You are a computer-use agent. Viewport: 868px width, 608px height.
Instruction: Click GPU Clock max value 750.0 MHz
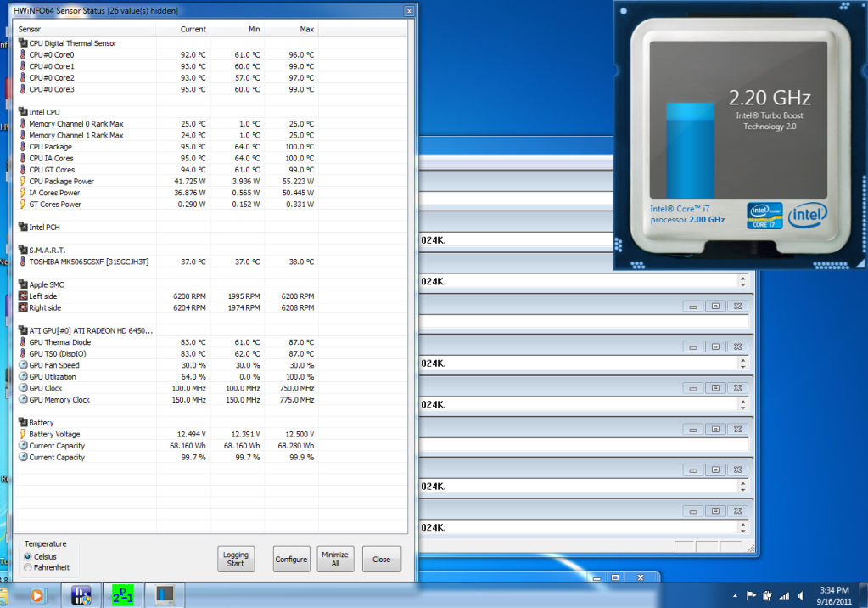coord(297,388)
